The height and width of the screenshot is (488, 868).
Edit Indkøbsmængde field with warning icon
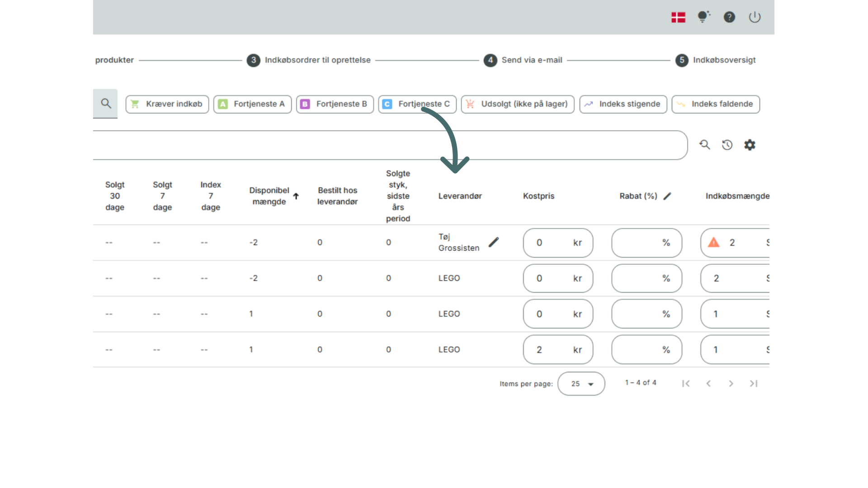pyautogui.click(x=735, y=243)
